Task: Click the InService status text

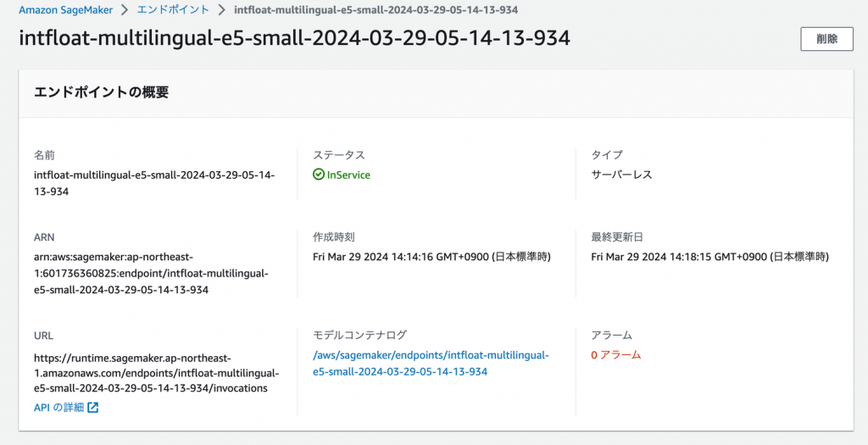Action: point(348,175)
